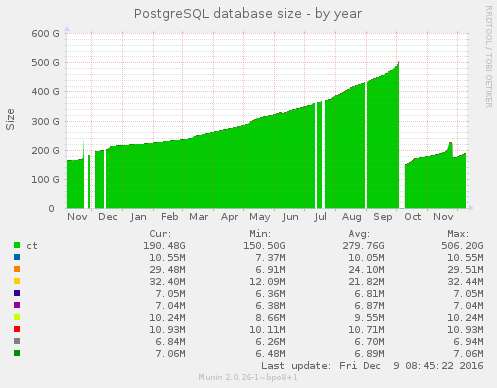Click the red legend swatch

(x=17, y=329)
